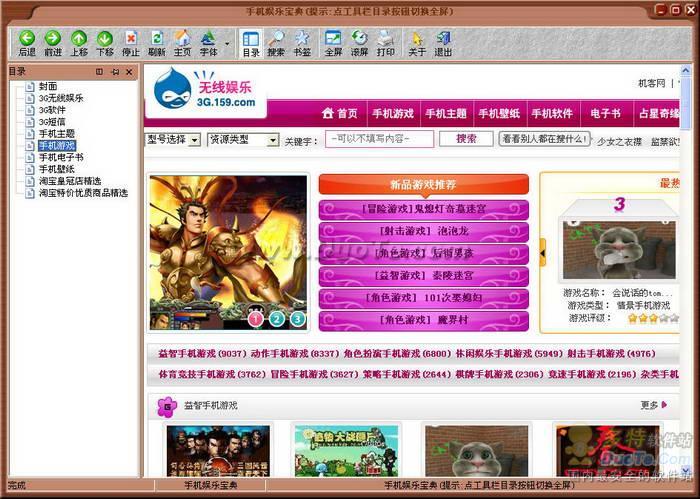
Task: Select 3G软件 tree entry
Action: pyautogui.click(x=52, y=110)
